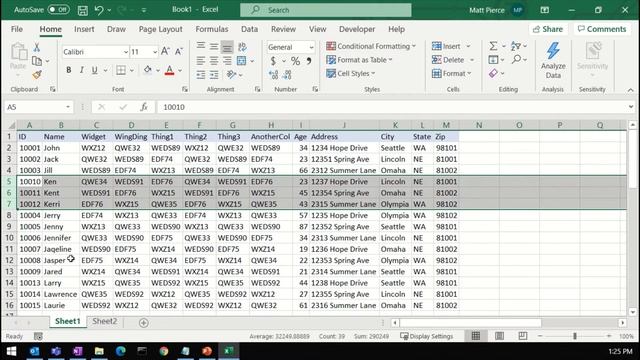
Task: Click the AutoSum sigma icon
Action: tap(493, 46)
